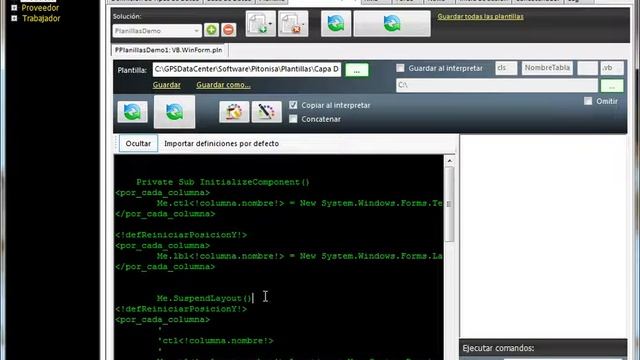Click the new template page icon
Screen dimensions: 640x360
pos(260,24)
